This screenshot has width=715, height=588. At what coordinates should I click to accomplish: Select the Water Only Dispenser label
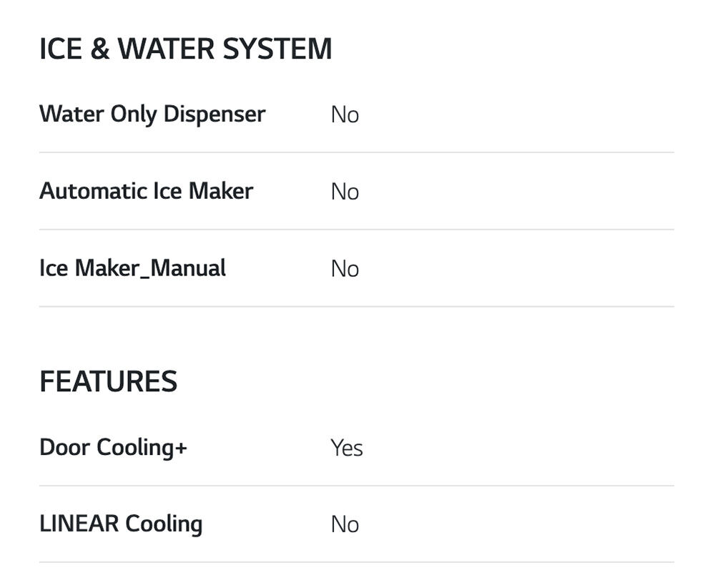tap(152, 114)
